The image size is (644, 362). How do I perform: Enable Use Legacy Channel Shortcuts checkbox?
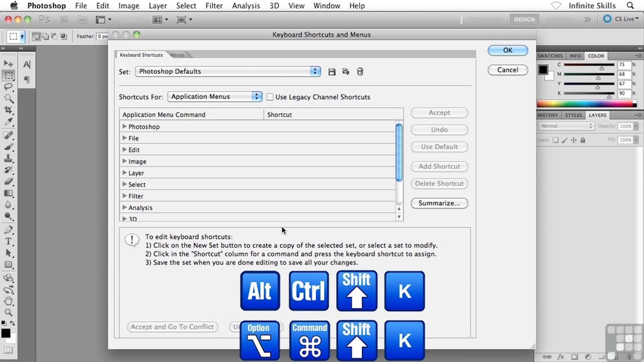[x=270, y=97]
